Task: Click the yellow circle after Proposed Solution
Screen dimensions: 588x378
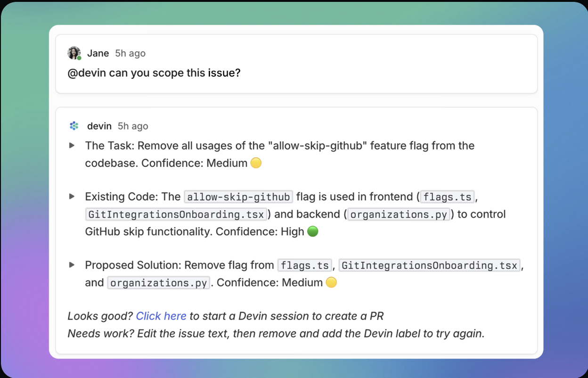Action: click(331, 282)
